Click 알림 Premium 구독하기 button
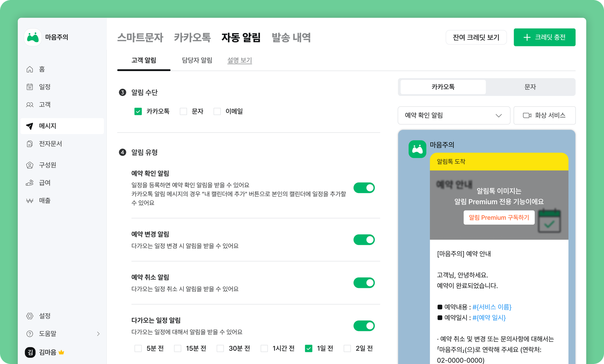The height and width of the screenshot is (364, 604). (x=499, y=218)
